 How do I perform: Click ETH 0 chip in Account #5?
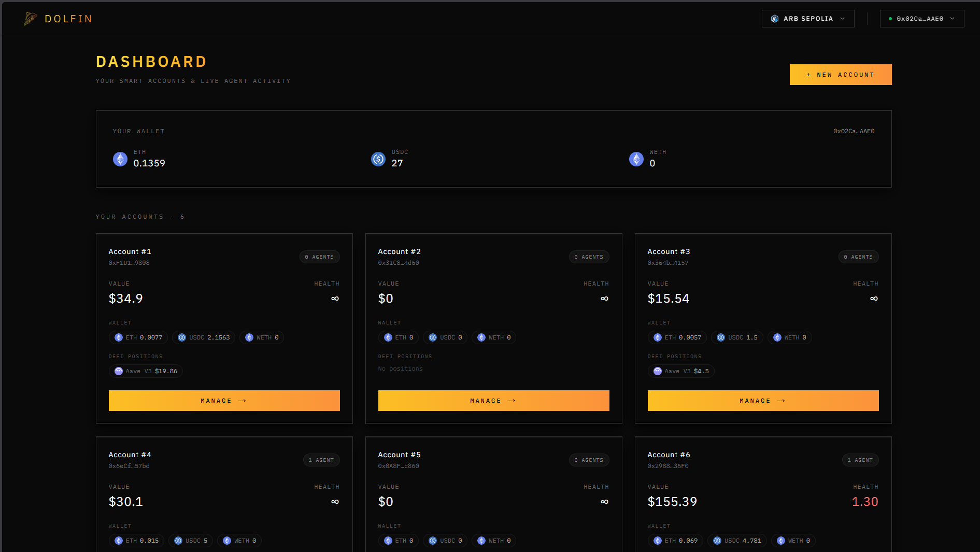click(x=399, y=541)
